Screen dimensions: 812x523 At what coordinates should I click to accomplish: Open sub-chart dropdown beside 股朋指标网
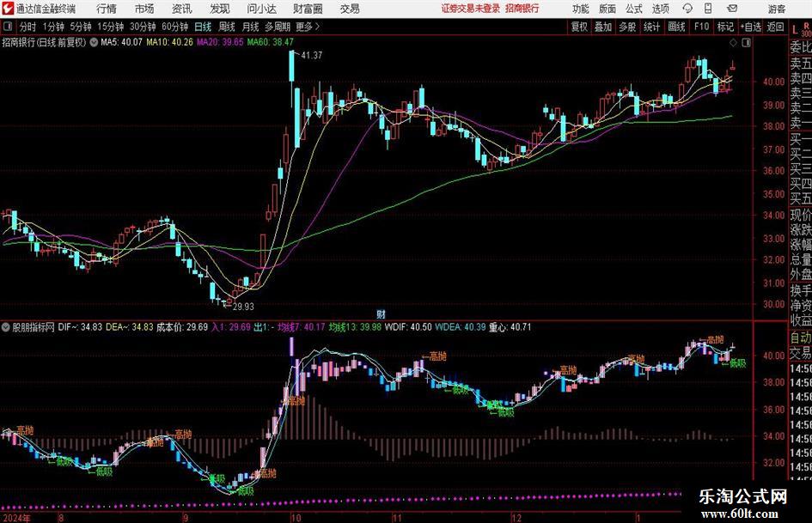(x=6, y=327)
